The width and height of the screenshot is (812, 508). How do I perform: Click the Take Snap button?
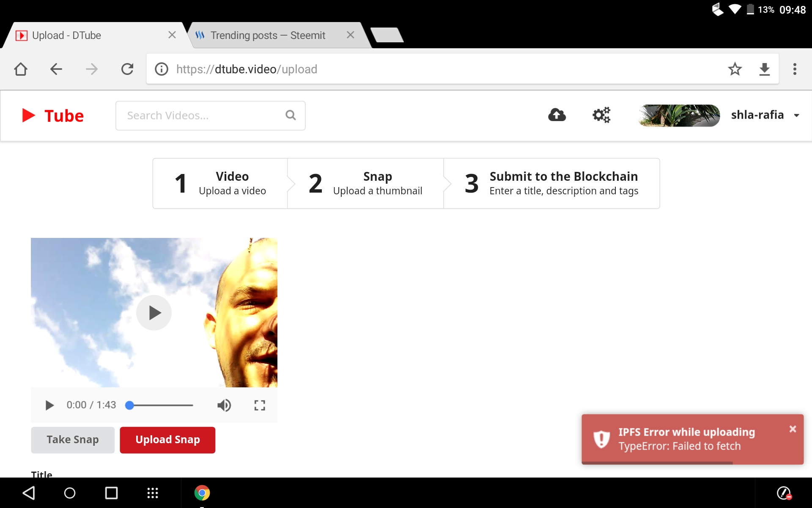73,440
